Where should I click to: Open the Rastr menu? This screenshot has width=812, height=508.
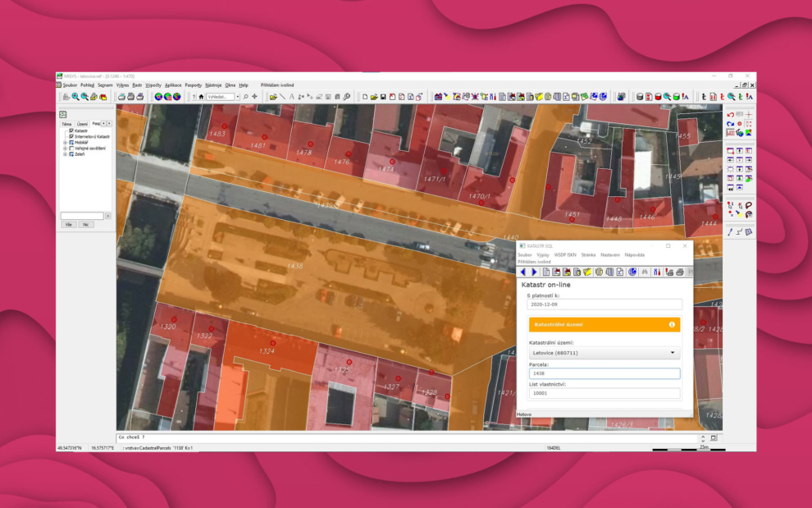click(137, 85)
